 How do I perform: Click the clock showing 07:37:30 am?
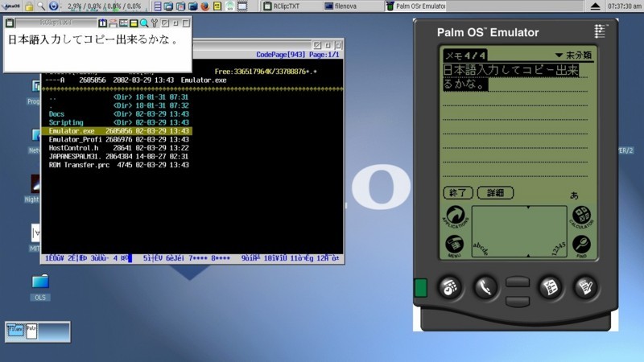click(625, 6)
